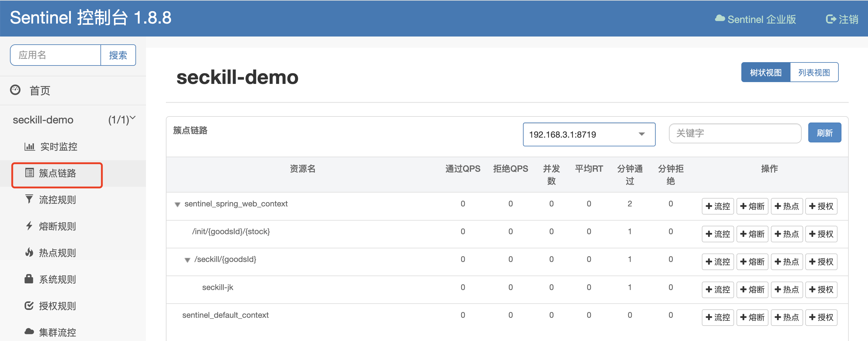Collapse the /seckill/{goodsId} tree node
This screenshot has height=341, width=868.
pos(187,260)
